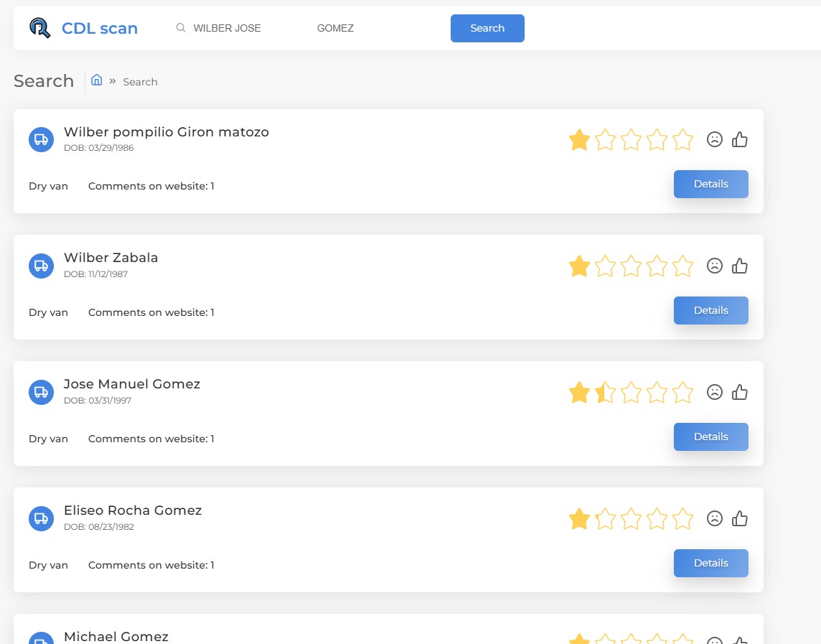Click thumbs up icon for Jose Manuel Gomez

[x=739, y=392]
